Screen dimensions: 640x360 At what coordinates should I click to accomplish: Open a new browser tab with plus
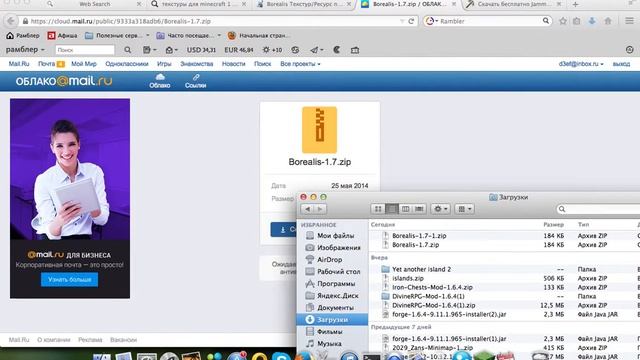(576, 4)
